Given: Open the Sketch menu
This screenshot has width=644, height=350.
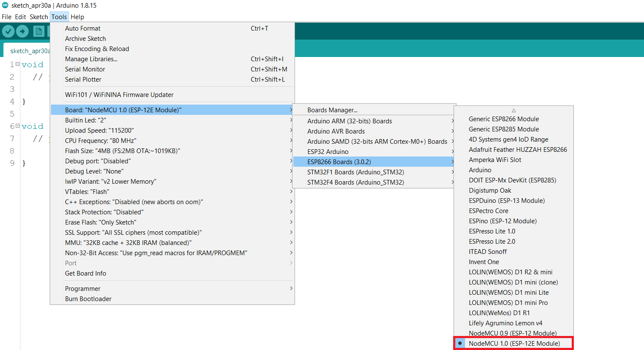Looking at the screenshot, I should coord(39,17).
